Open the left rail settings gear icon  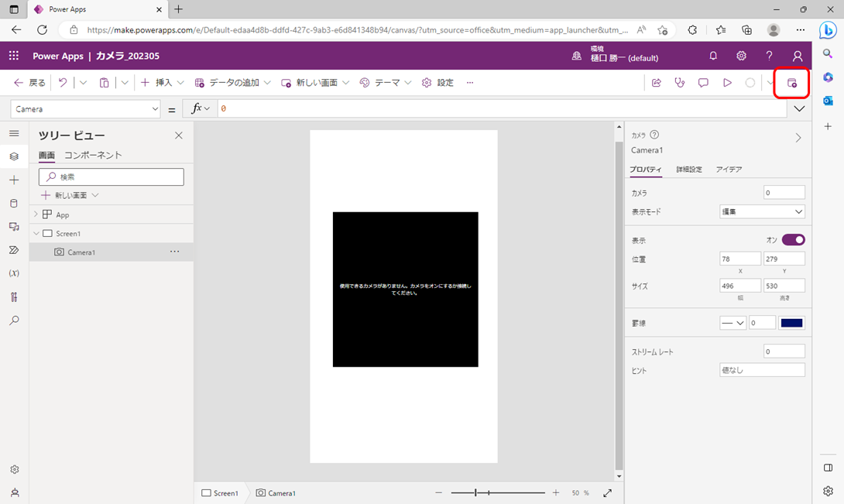coord(15,469)
